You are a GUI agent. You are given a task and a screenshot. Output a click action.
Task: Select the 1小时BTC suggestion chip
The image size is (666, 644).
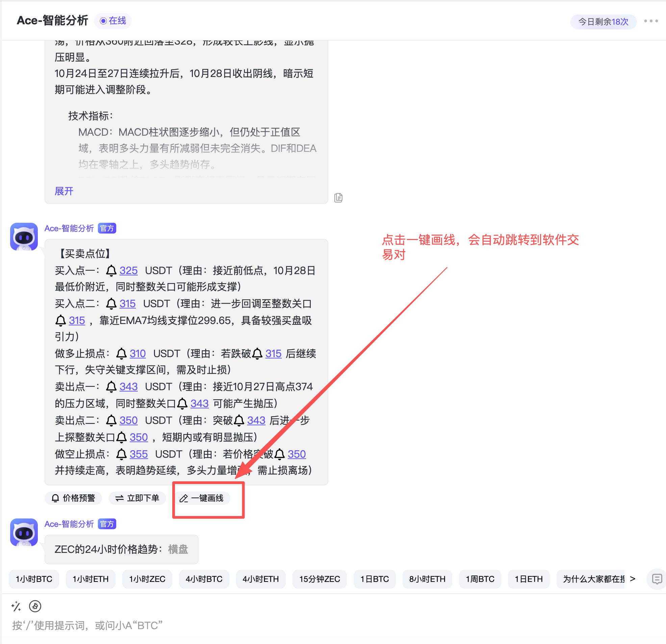point(34,579)
